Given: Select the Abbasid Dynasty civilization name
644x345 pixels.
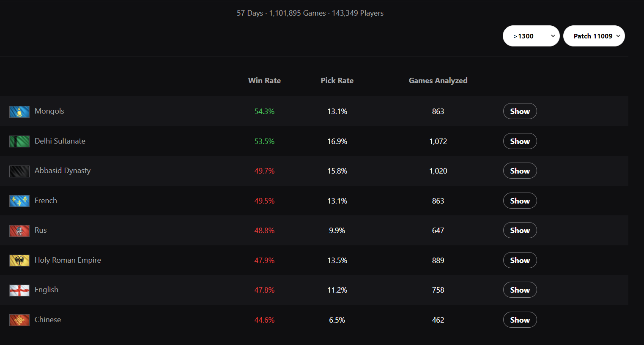Looking at the screenshot, I should [63, 171].
